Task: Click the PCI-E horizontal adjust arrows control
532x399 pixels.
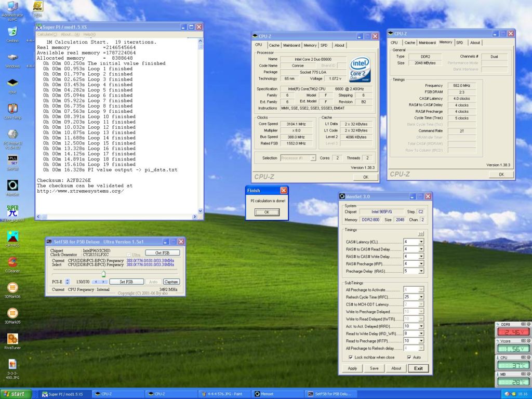Action: click(x=100, y=282)
